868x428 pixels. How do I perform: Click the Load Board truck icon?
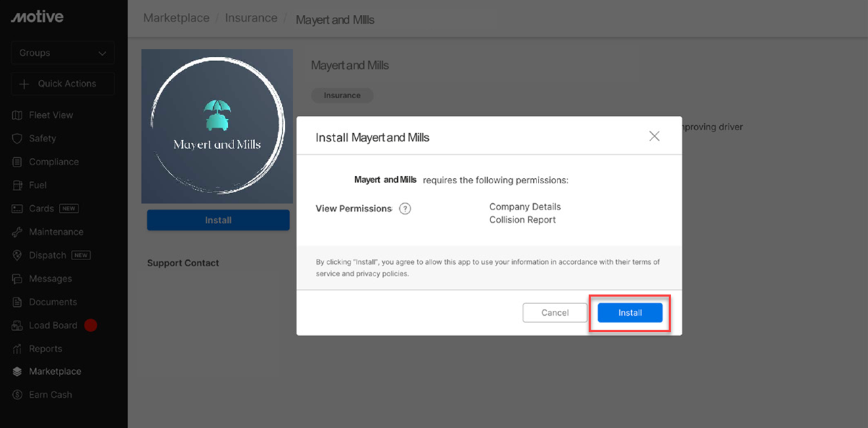18,325
